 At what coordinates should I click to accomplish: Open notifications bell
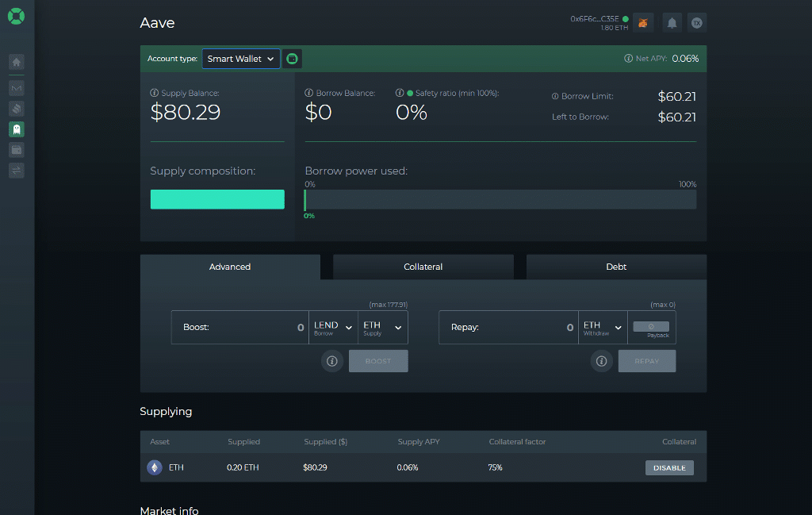pyautogui.click(x=672, y=23)
